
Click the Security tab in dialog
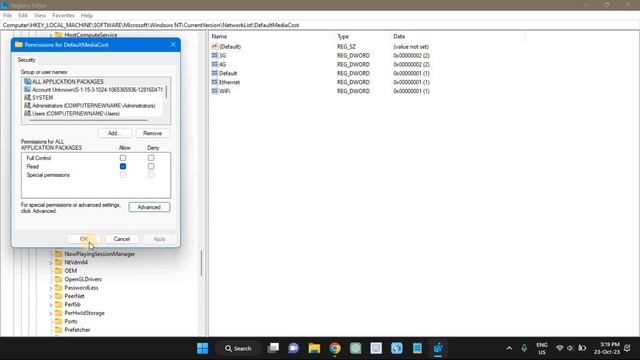(27, 60)
